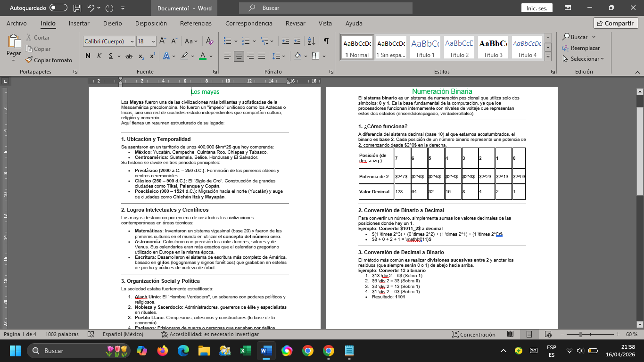644x362 pixels.
Task: Center align the paragraph text
Action: pyautogui.click(x=239, y=56)
